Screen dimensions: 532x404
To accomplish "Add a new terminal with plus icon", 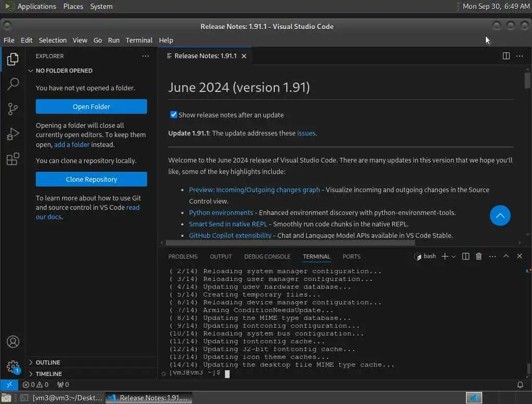I will pos(445,257).
